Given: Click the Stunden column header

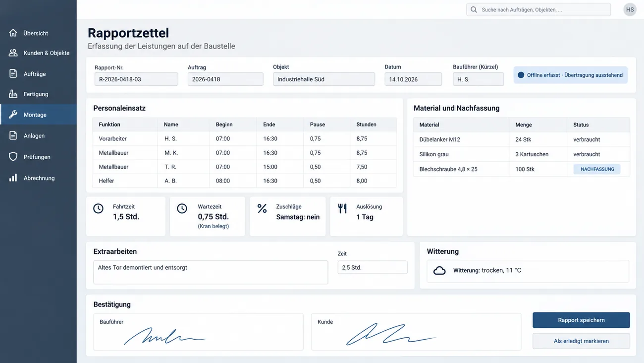Looking at the screenshot, I should click(x=366, y=124).
